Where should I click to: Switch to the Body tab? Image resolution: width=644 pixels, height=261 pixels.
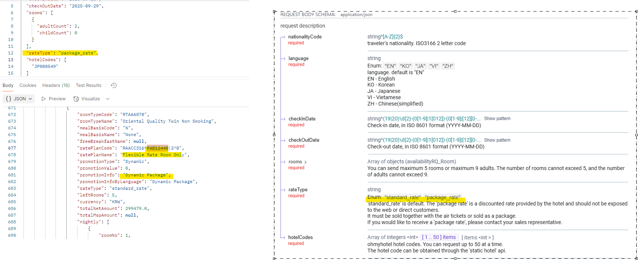coord(8,85)
